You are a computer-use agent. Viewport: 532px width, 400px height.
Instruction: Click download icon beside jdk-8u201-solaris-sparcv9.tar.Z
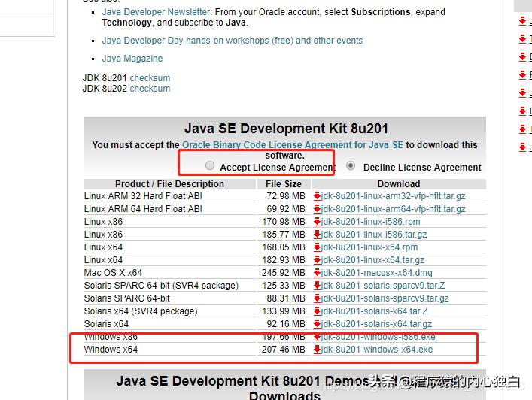318,286
